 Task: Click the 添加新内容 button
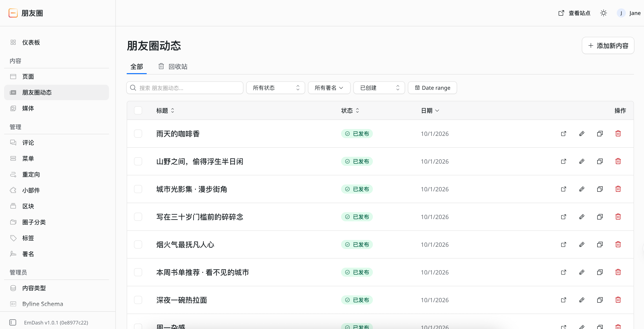(608, 45)
